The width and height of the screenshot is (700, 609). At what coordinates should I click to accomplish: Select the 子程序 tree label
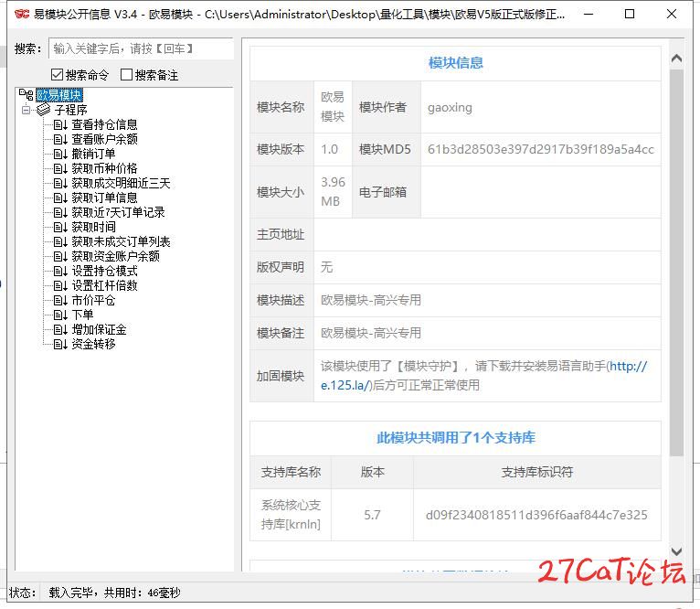pos(70,110)
